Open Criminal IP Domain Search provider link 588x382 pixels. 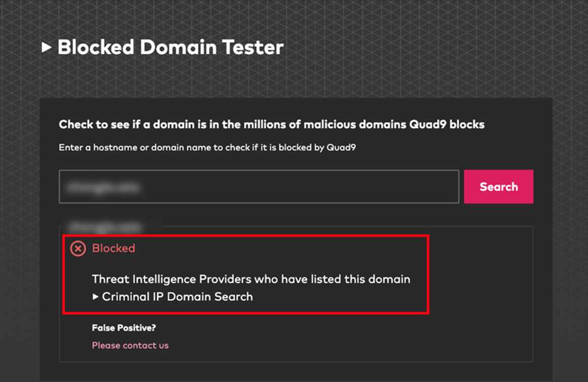point(177,296)
